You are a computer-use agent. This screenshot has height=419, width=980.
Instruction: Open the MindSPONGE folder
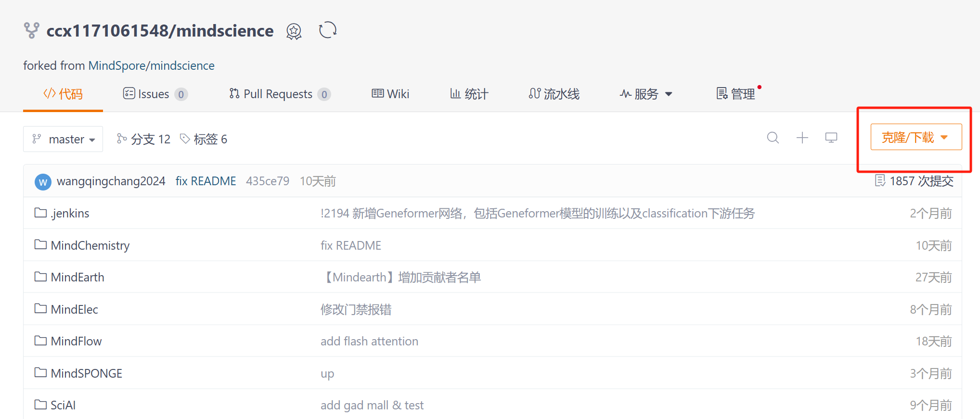[x=87, y=373]
